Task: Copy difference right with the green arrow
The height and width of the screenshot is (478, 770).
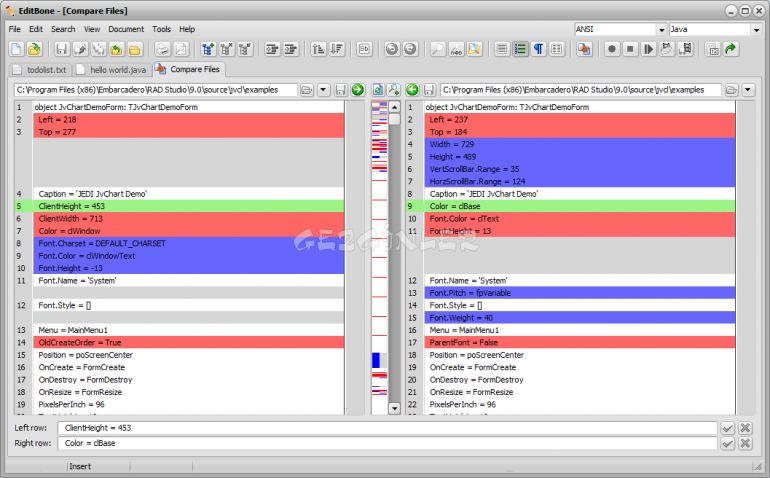Action: 358,90
